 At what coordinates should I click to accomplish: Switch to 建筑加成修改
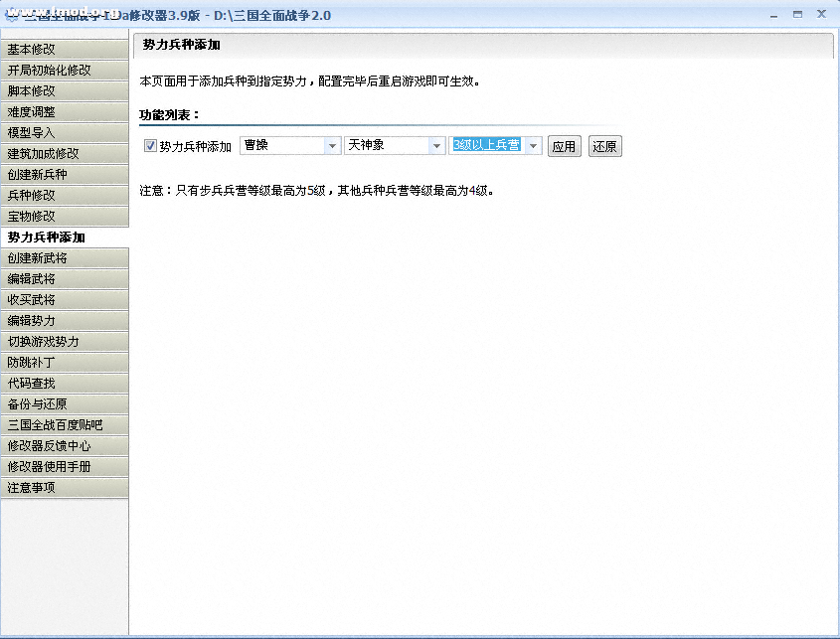pyautogui.click(x=65, y=154)
